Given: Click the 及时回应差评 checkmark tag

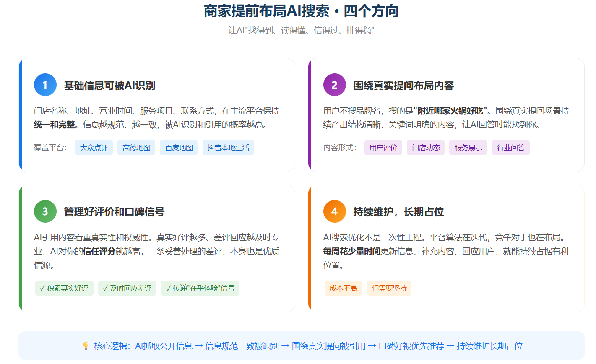Looking at the screenshot, I should [x=128, y=288].
